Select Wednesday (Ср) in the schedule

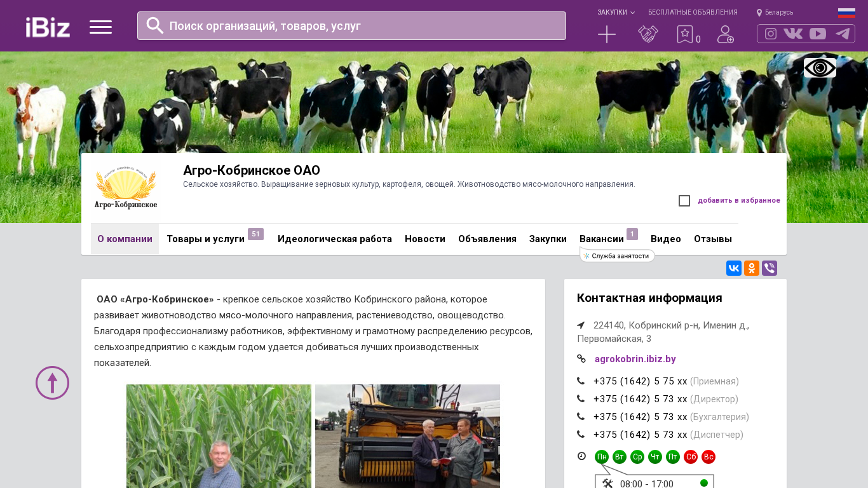pos(637,457)
